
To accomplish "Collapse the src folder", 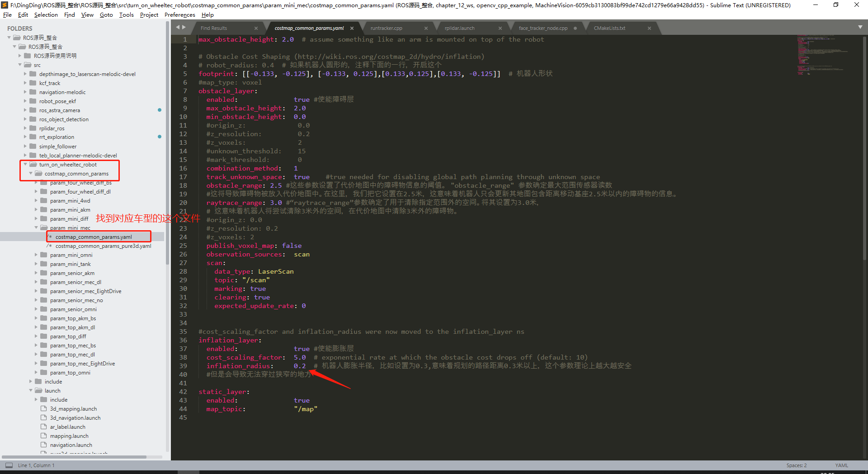I will tap(20, 65).
